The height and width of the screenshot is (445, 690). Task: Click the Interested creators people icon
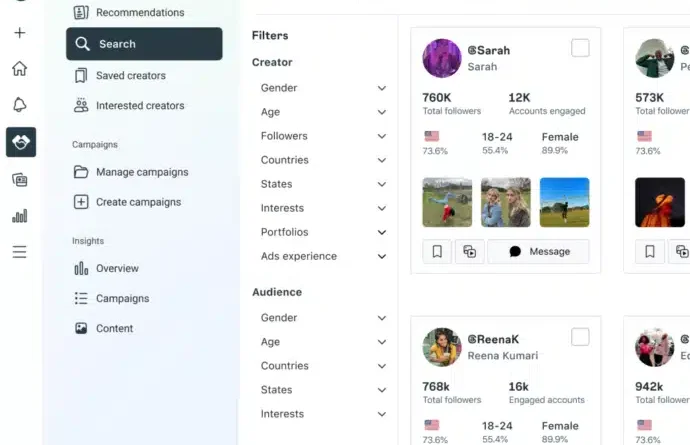click(x=81, y=105)
